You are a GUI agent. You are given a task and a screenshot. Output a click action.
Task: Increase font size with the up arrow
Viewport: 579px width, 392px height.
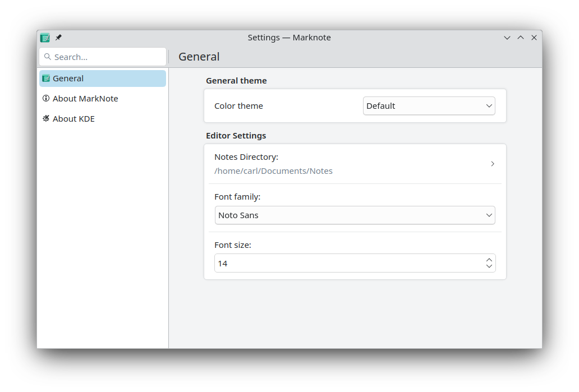[x=489, y=260]
